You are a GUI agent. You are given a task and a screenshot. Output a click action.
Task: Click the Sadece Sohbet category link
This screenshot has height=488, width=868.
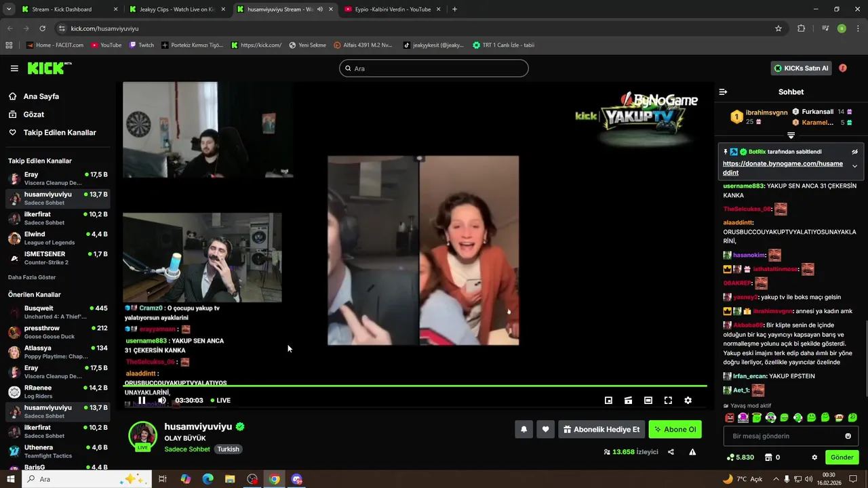pyautogui.click(x=187, y=449)
